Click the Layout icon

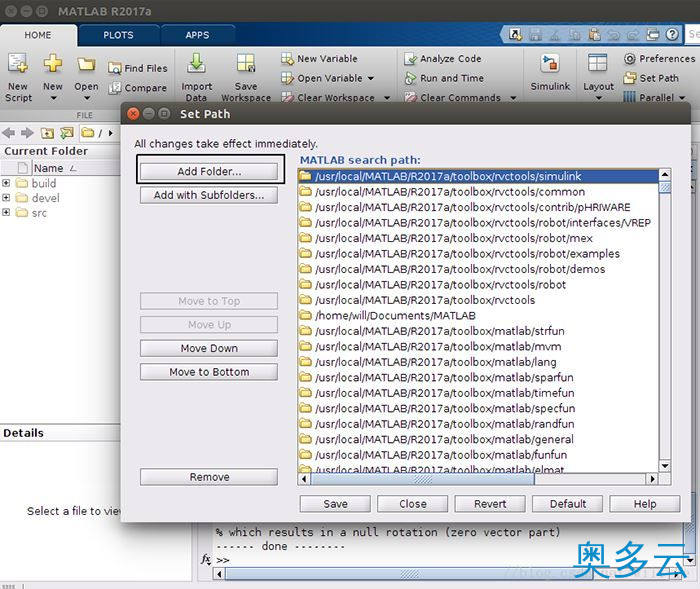(597, 63)
